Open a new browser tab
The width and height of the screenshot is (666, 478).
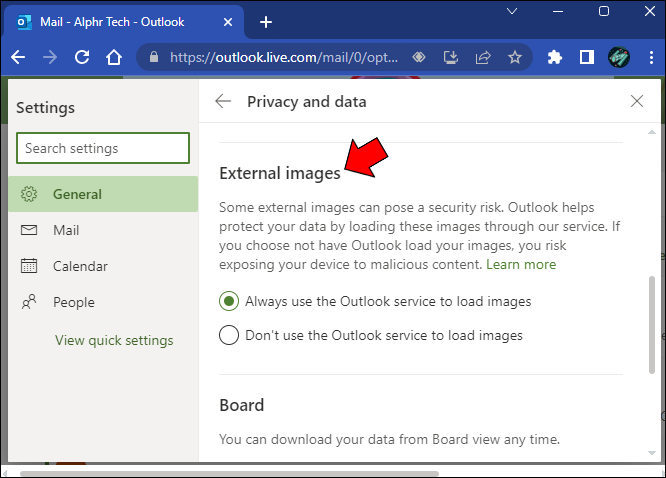266,22
